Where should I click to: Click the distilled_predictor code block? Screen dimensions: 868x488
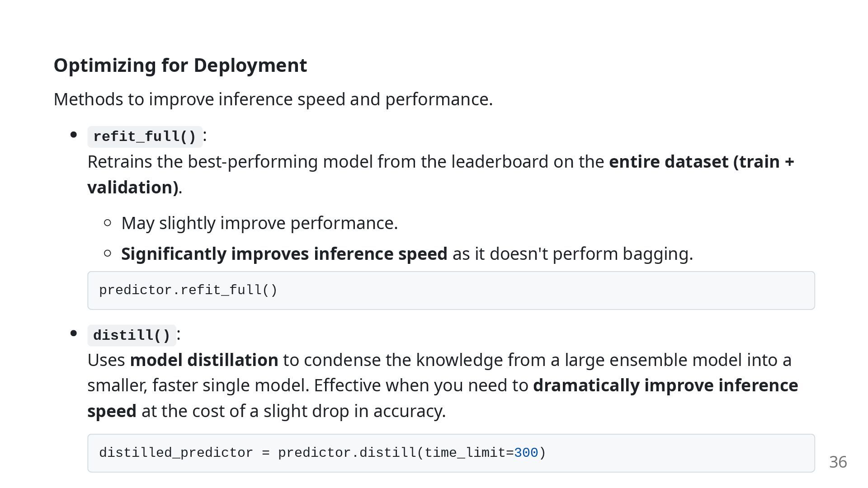[451, 453]
